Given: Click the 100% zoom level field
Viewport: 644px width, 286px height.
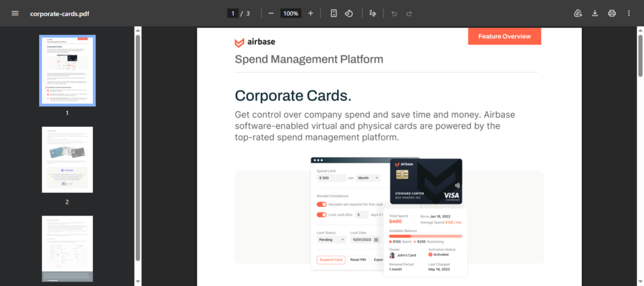Looking at the screenshot, I should 291,13.
